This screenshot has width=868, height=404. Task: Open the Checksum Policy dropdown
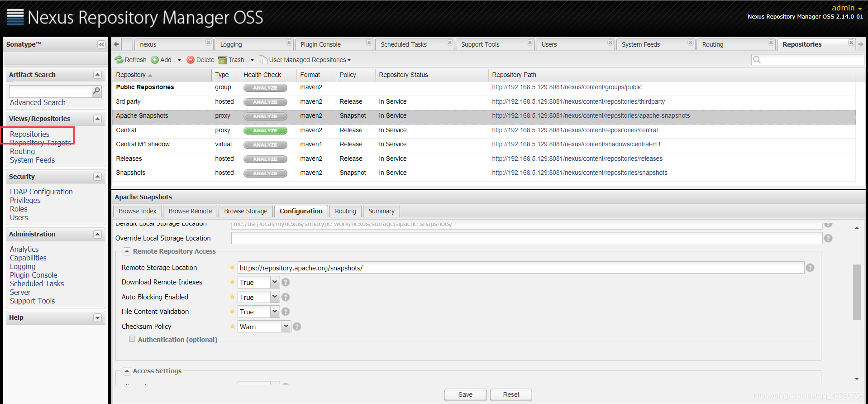[x=286, y=327]
